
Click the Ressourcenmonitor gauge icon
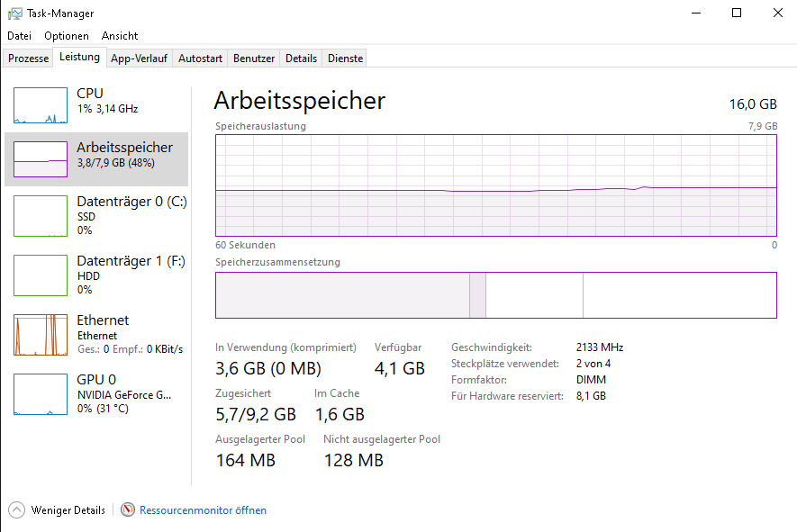point(128,509)
